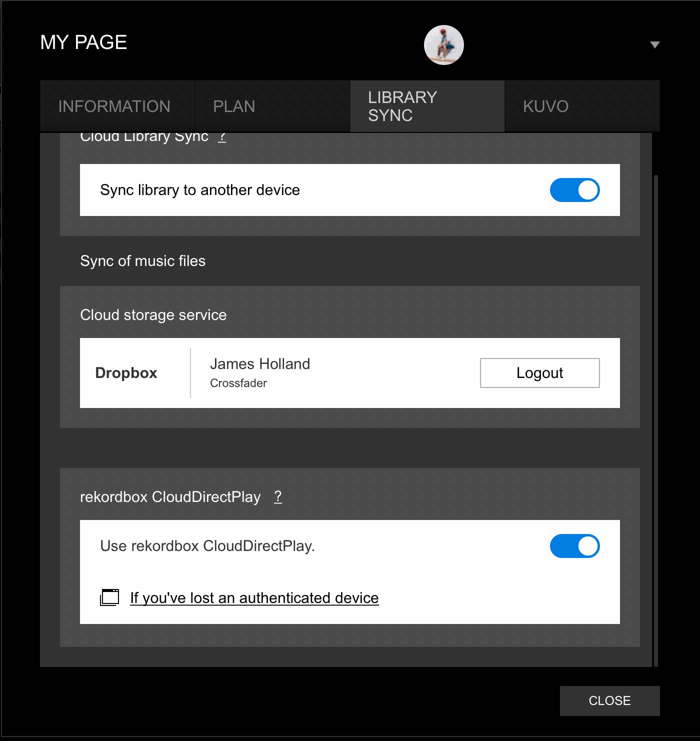Log out of the Dropbox account
This screenshot has width=700, height=741.
pyautogui.click(x=539, y=373)
